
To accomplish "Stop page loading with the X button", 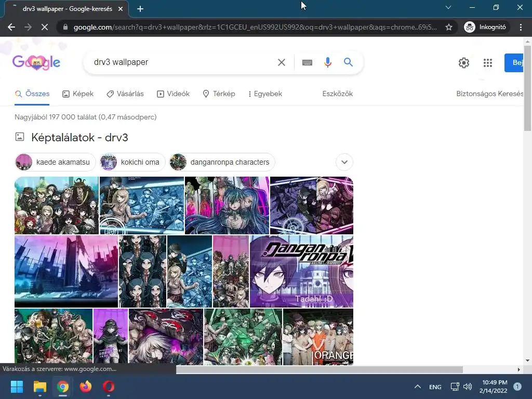I will click(45, 27).
